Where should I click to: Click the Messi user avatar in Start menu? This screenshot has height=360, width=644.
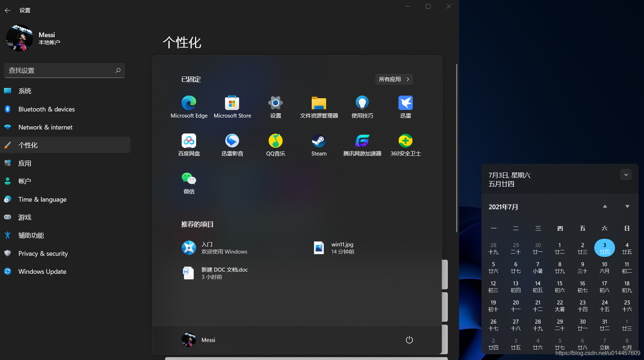pyautogui.click(x=189, y=340)
